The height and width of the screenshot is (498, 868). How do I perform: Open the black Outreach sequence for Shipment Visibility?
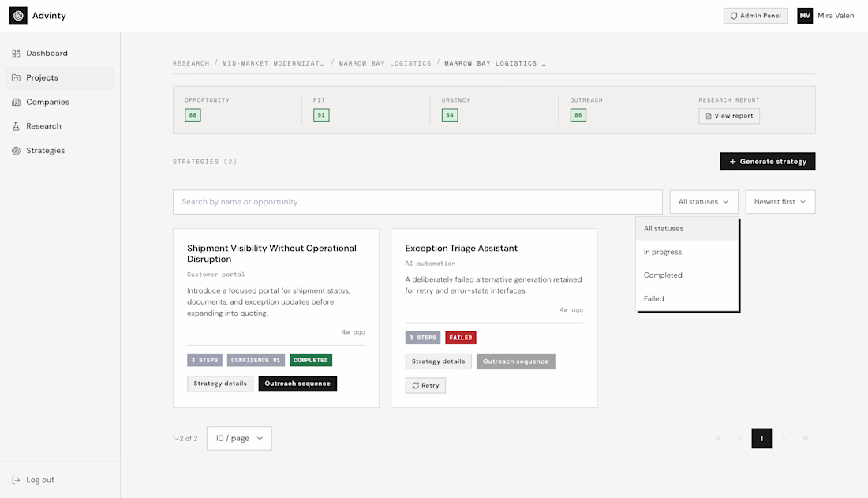pyautogui.click(x=297, y=384)
